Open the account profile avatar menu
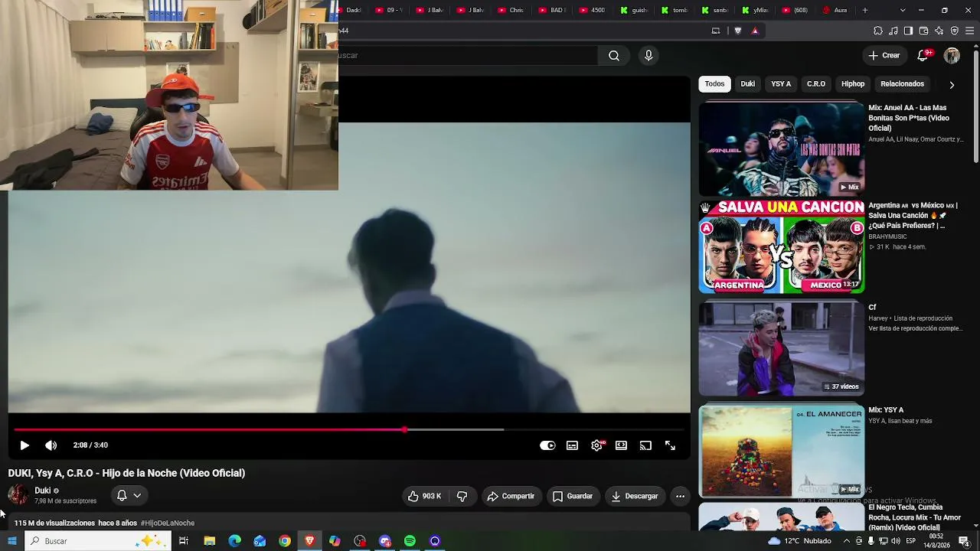 [x=952, y=55]
